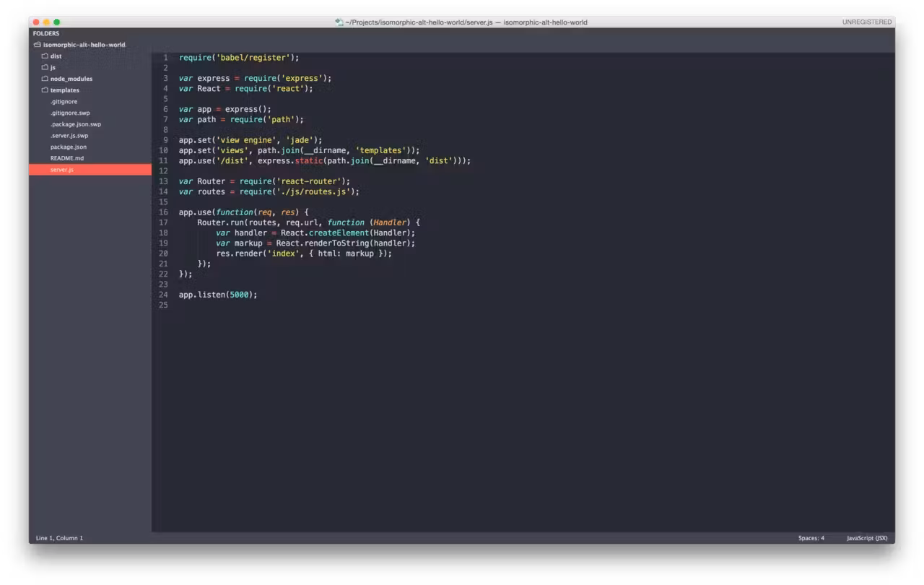Click the 'view engine' string
The width and height of the screenshot is (924, 585).
(x=246, y=140)
